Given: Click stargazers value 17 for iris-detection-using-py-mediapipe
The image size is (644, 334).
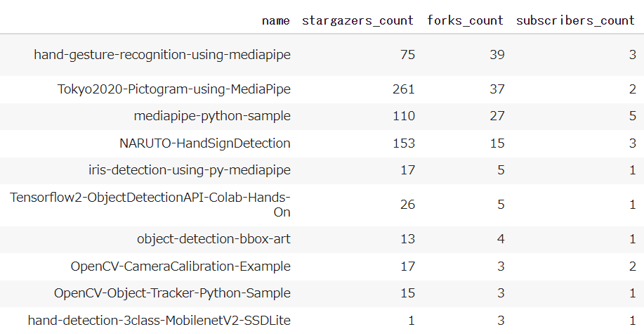Looking at the screenshot, I should [407, 170].
